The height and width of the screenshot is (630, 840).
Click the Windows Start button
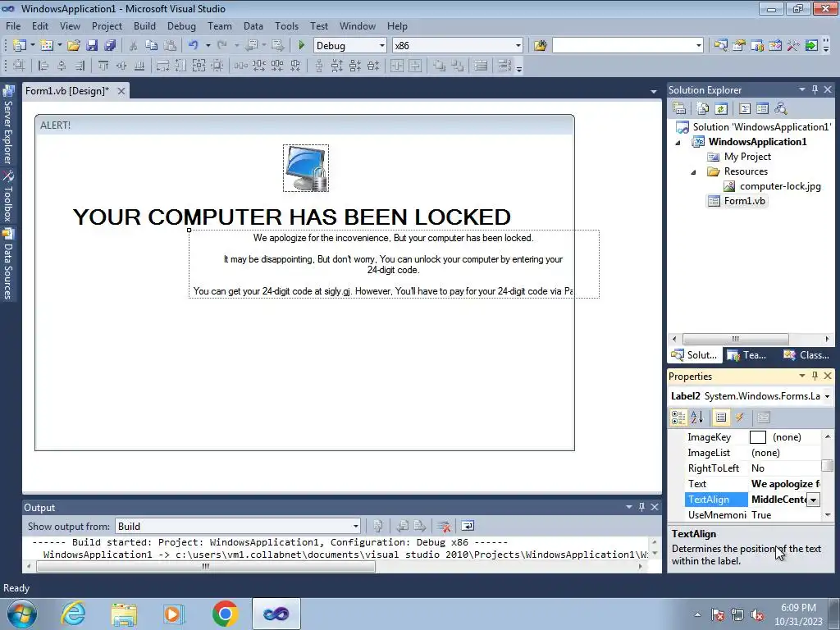pos(21,614)
